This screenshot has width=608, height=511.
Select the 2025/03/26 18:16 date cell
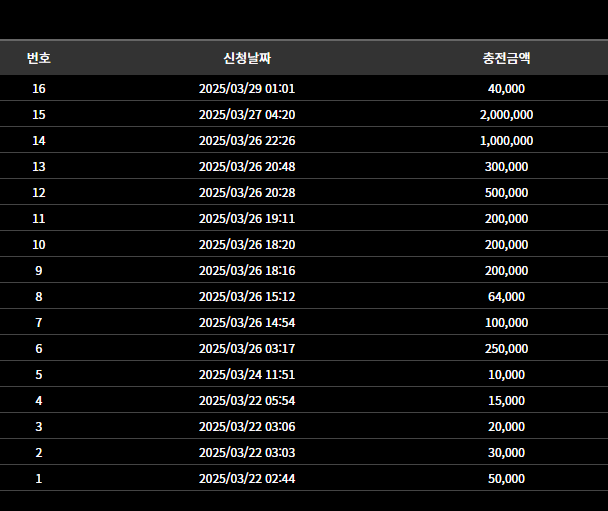pos(247,271)
